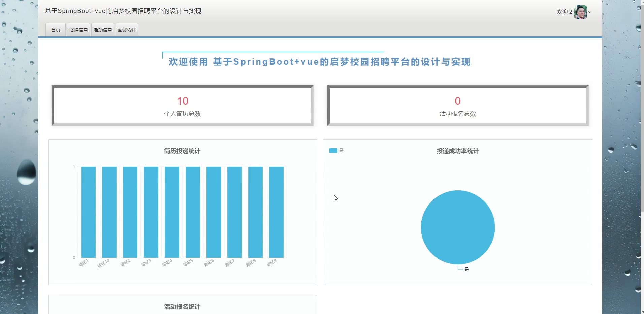
Task: Click the 活动报名总数 label
Action: tap(458, 114)
